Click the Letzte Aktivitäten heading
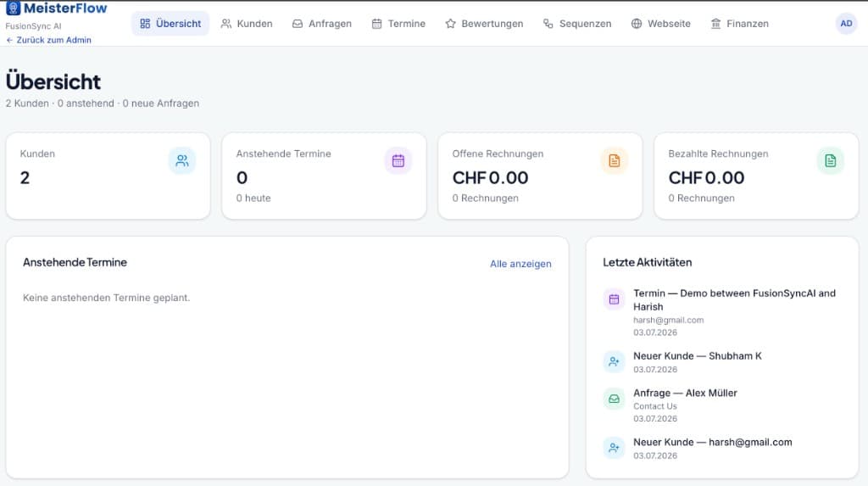The height and width of the screenshot is (486, 868). (647, 263)
